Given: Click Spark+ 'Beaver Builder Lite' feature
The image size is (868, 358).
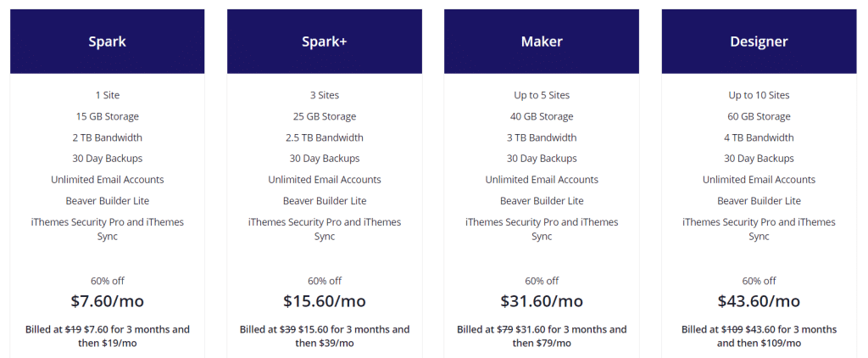Looking at the screenshot, I should coord(325,200).
